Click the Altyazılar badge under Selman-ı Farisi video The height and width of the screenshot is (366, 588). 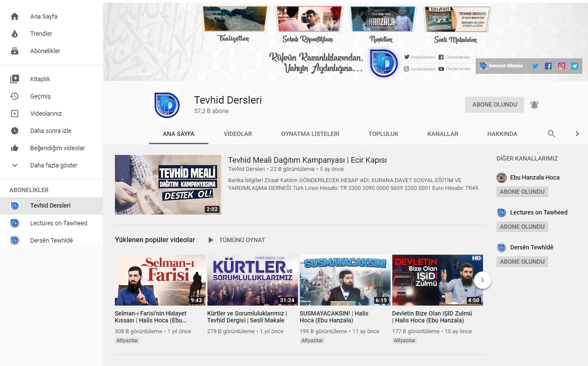pyautogui.click(x=127, y=341)
